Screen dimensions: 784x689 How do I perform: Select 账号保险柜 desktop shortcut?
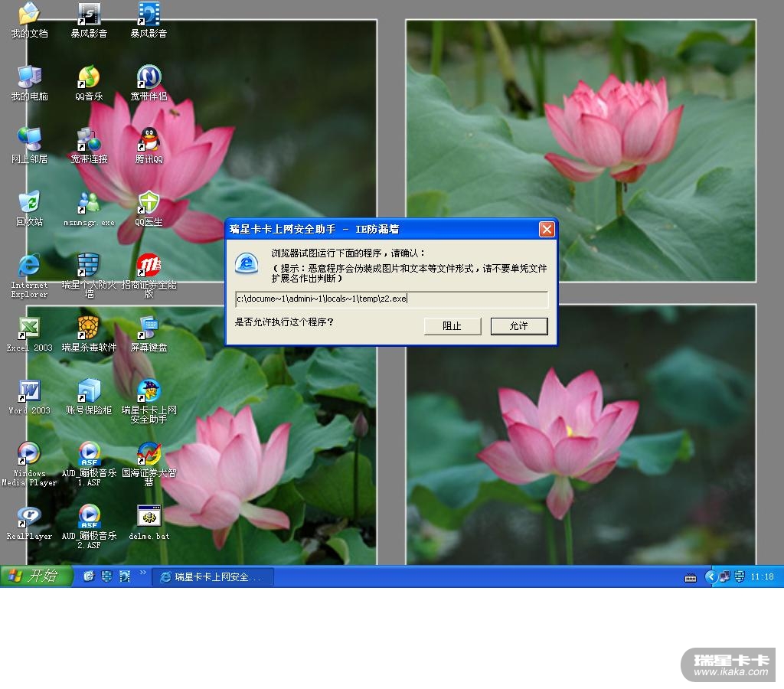pyautogui.click(x=89, y=397)
